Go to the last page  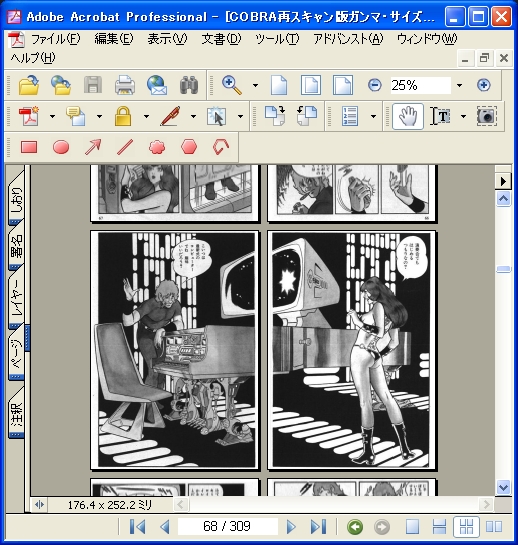pyautogui.click(x=318, y=527)
